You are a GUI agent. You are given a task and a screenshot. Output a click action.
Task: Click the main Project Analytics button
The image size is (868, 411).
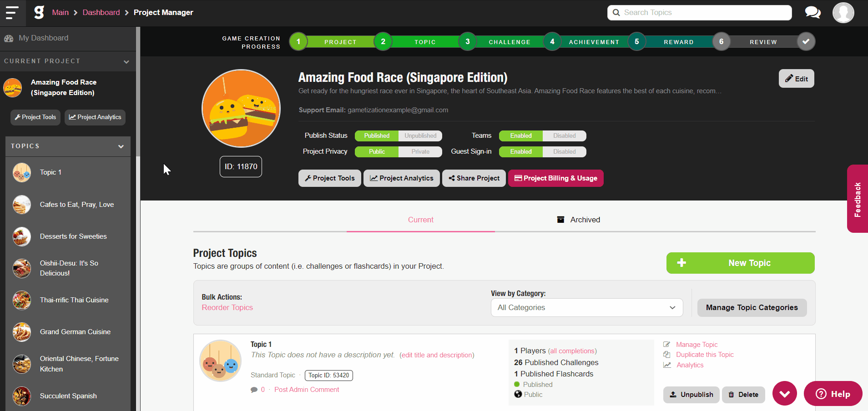point(402,178)
